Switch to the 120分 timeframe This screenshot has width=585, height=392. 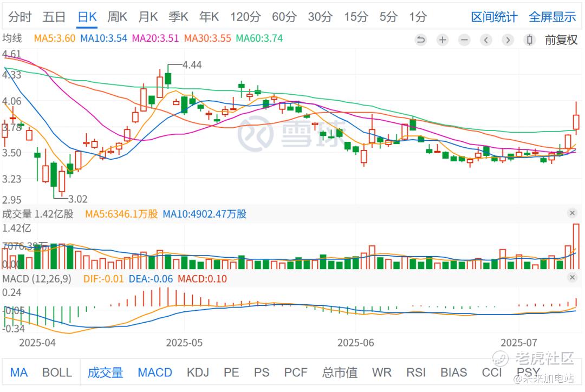pos(245,17)
